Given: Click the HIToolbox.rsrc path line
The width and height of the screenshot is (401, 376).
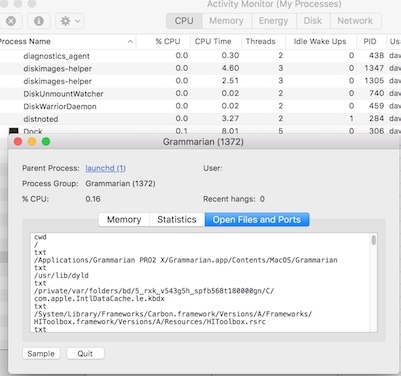Looking at the screenshot, I should [x=150, y=322].
